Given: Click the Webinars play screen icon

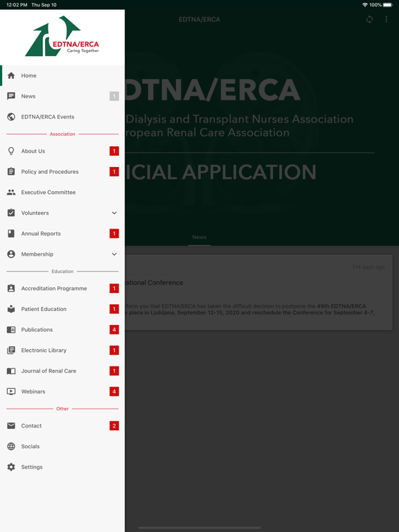Looking at the screenshot, I should [x=11, y=391].
